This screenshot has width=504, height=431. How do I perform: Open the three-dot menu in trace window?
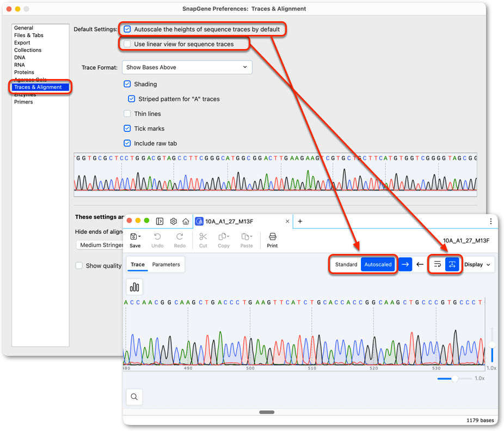point(490,221)
